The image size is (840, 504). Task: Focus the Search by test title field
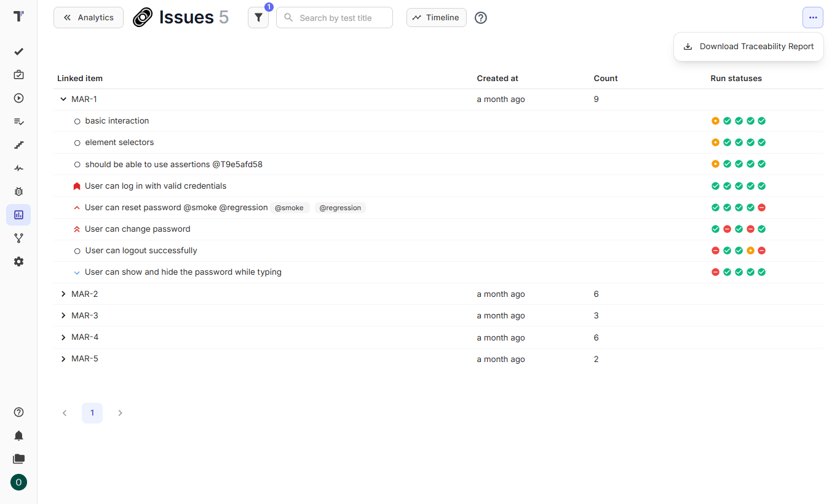click(x=335, y=18)
